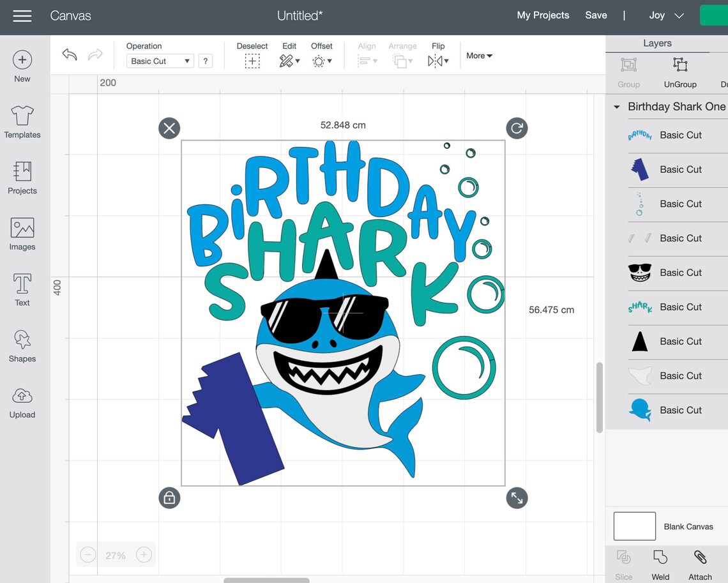
Task: Open My Projects
Action: [543, 15]
